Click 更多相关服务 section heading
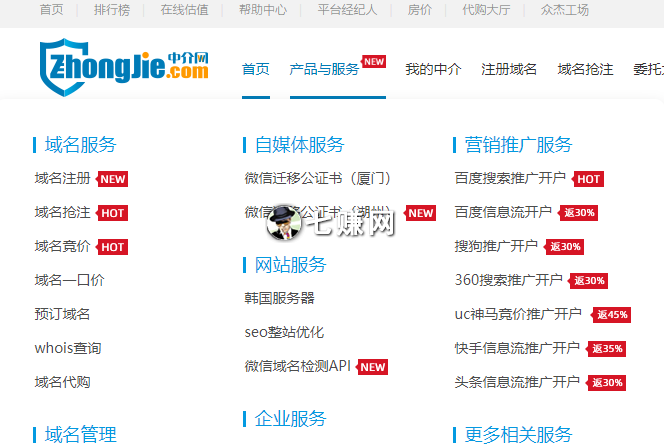 (518, 435)
